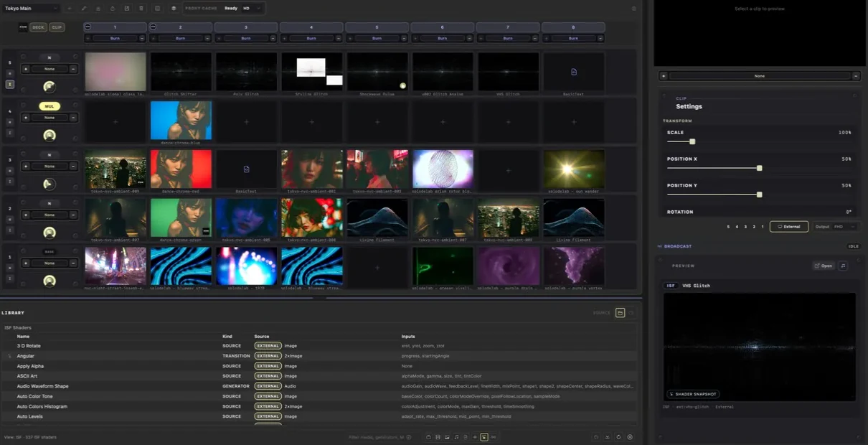Click the minus icon on layer 1 effect row
The height and width of the screenshot is (445, 868).
point(73,263)
